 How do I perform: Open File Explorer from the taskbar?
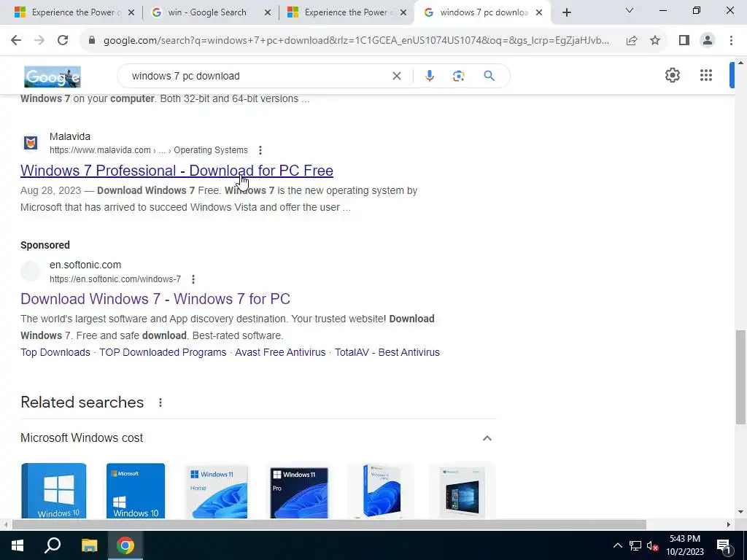tap(89, 545)
